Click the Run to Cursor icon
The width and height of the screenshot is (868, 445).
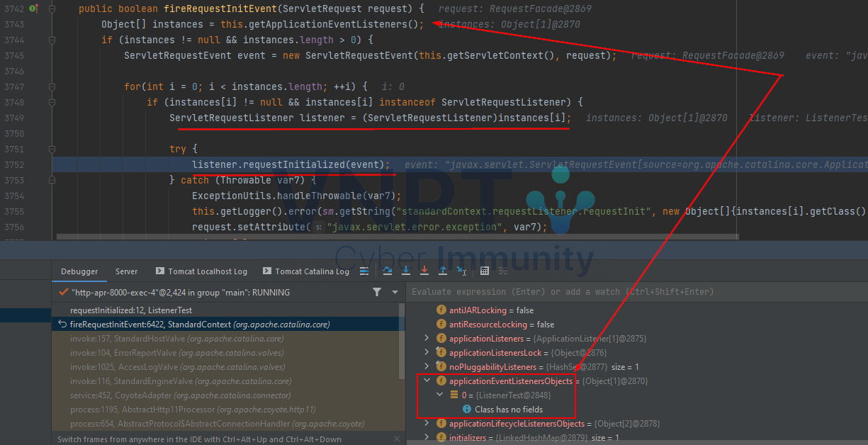[461, 271]
